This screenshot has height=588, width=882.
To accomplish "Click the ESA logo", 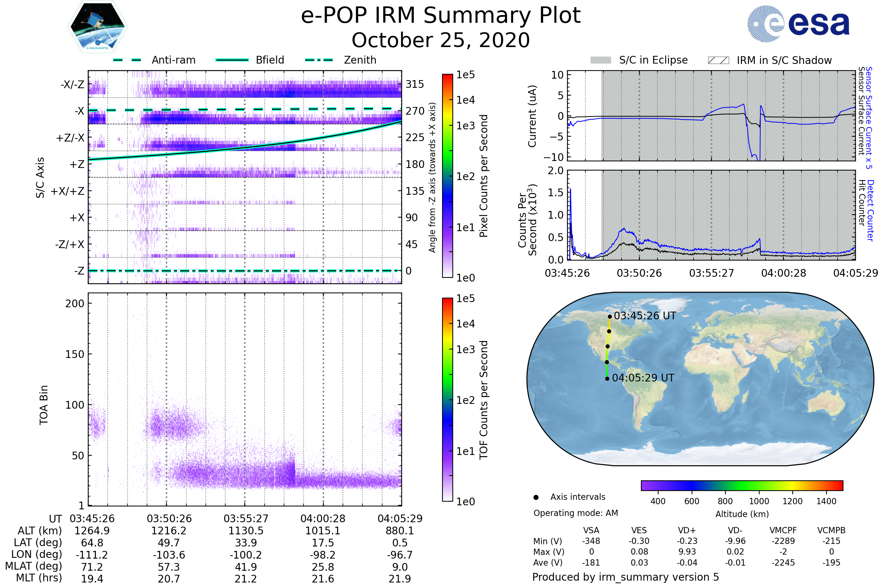I will pos(798,23).
